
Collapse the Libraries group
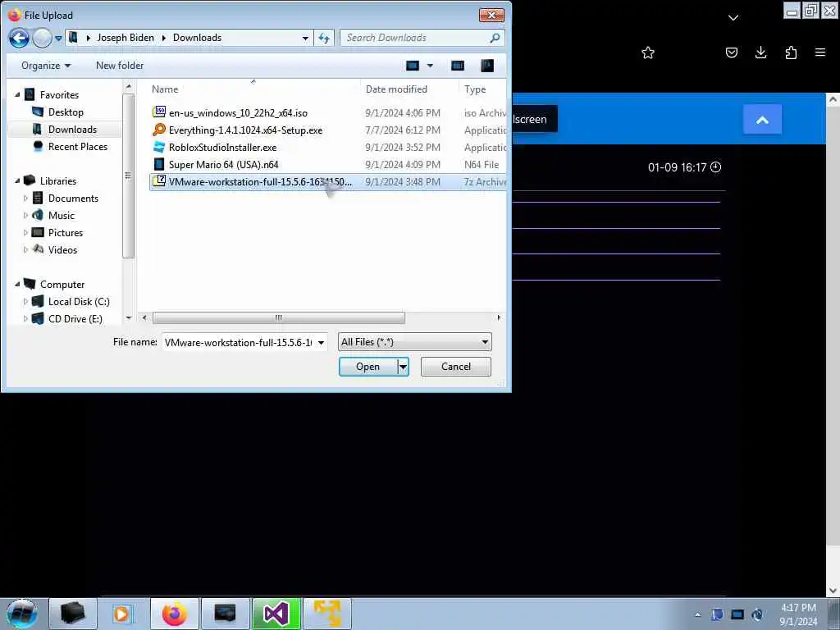coord(18,180)
